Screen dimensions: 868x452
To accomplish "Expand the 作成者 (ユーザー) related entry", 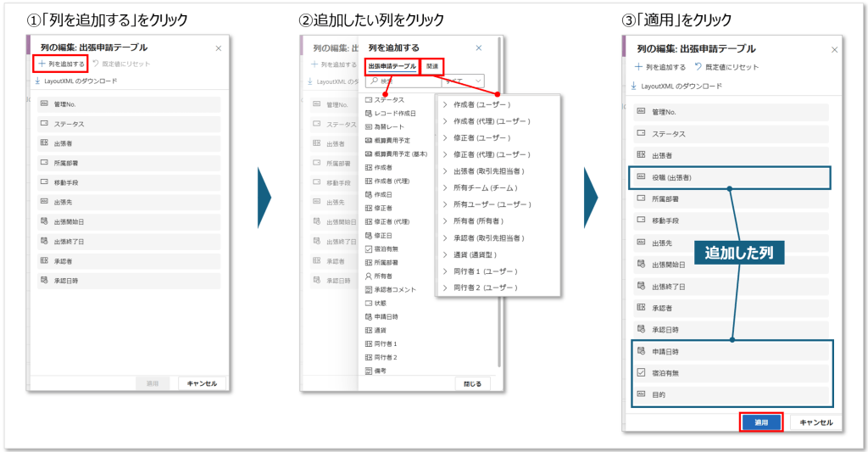I will click(445, 104).
